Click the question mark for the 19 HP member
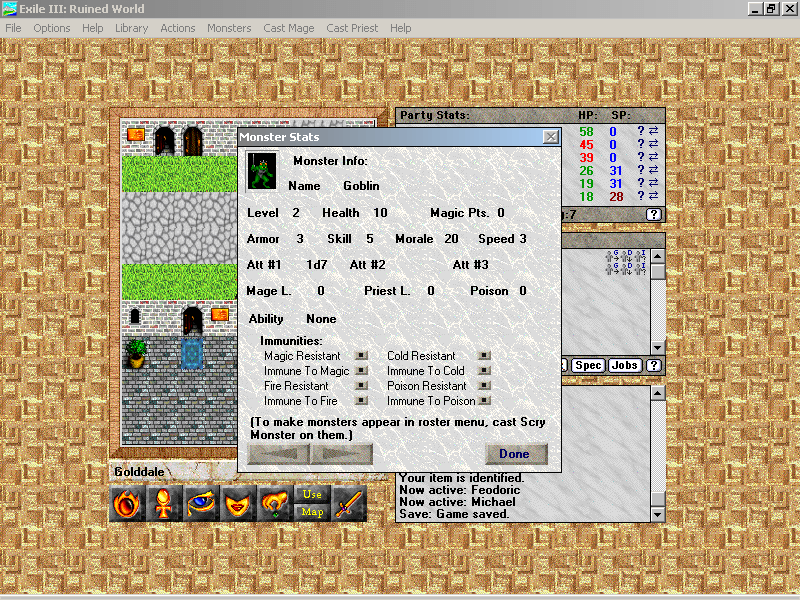This screenshot has height=600, width=800. click(641, 183)
